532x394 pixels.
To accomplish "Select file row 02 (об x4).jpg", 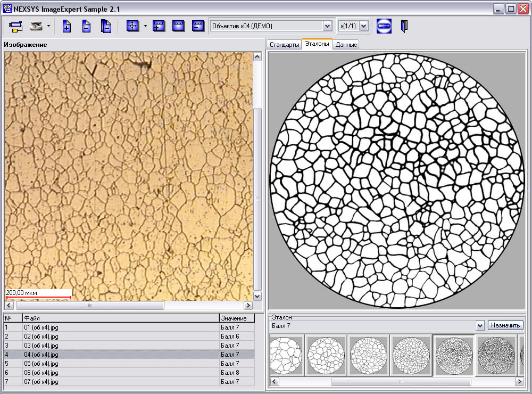I will 129,336.
